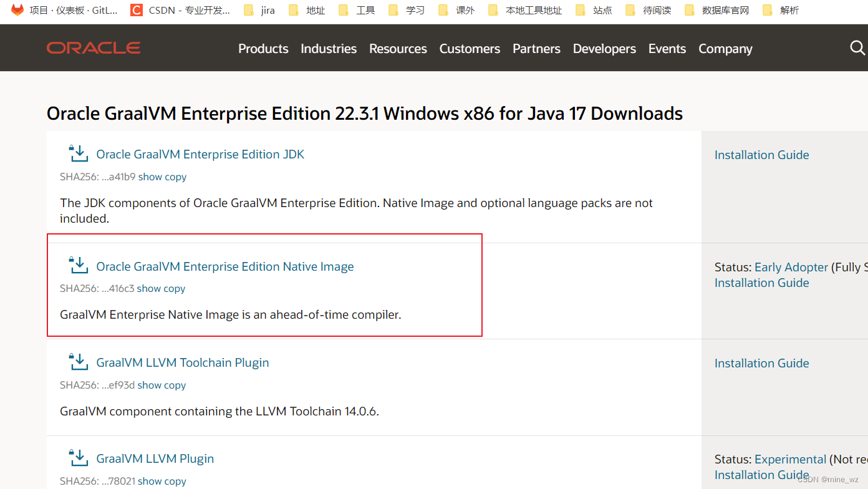868x489 pixels.
Task: Open the Customers menu
Action: click(470, 48)
